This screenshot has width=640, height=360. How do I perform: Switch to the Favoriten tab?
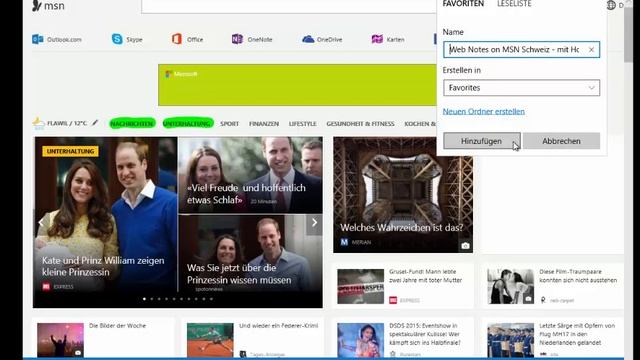(x=463, y=4)
